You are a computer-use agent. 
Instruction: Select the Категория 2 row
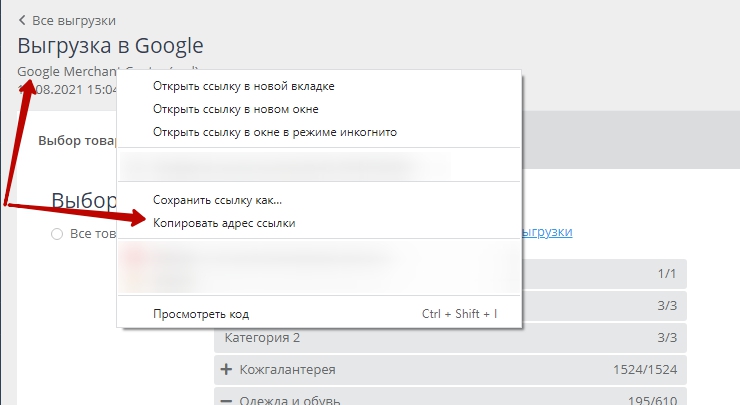point(450,337)
